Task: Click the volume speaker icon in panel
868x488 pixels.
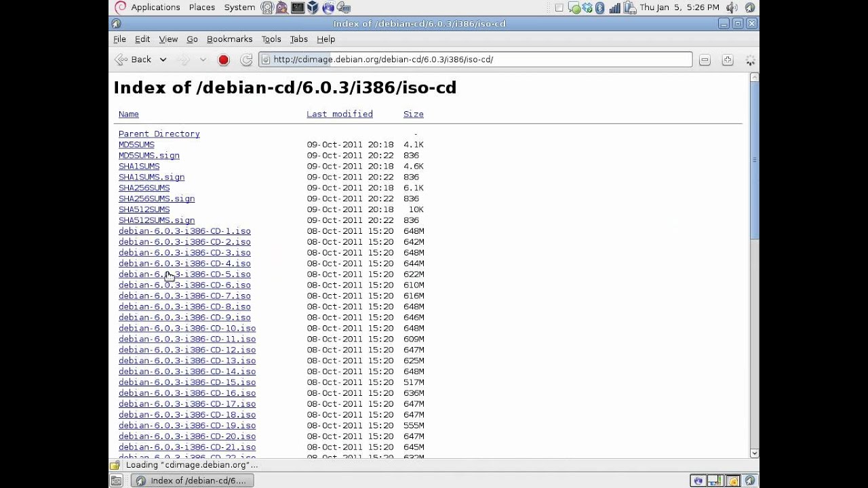Action: (732, 7)
